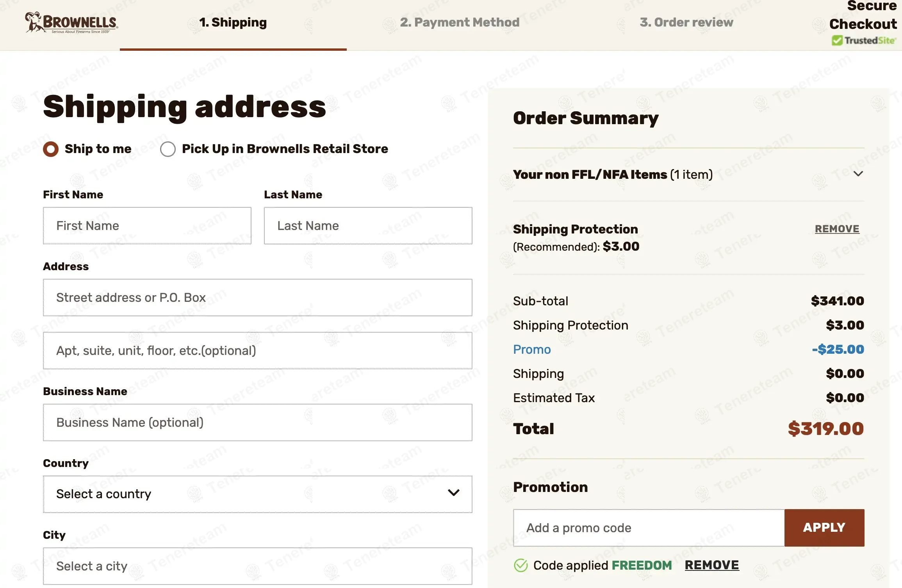
Task: Click the Add a promo code field
Action: point(648,528)
